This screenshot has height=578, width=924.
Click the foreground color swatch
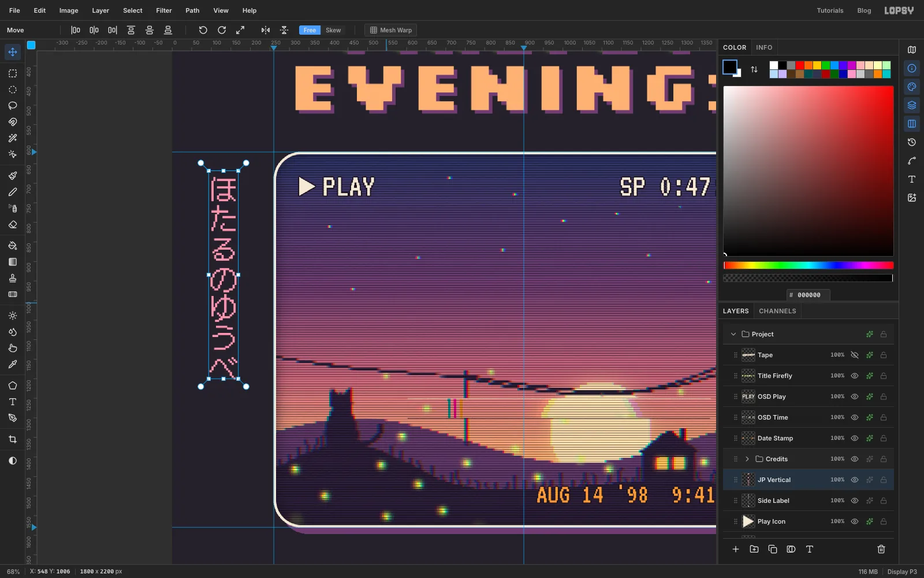coord(730,67)
